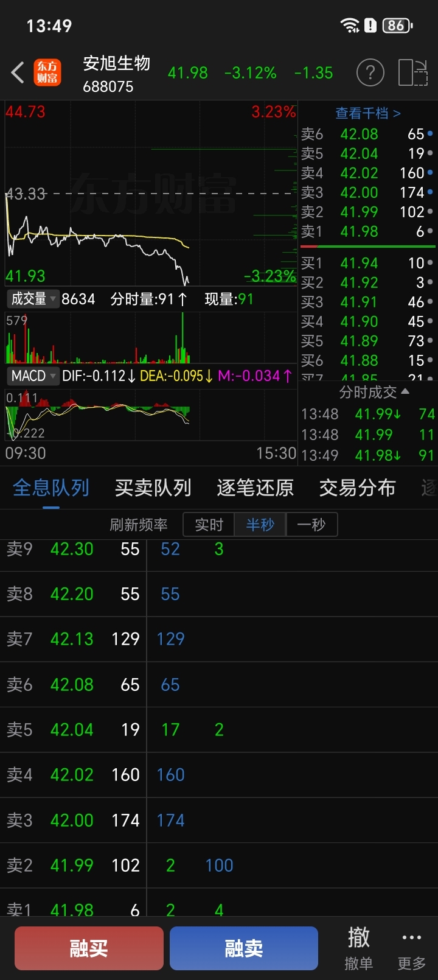Tap stock name 安旭生物

[117, 63]
